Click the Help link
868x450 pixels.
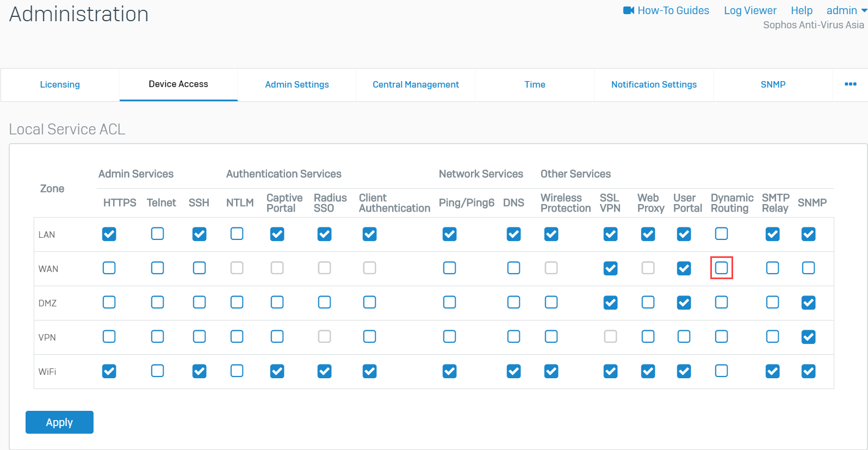[x=801, y=10]
